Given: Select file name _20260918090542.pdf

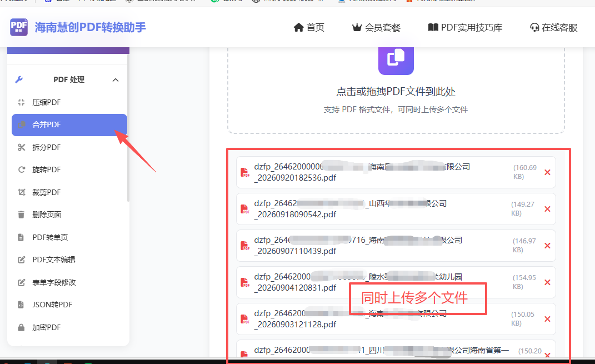Looking at the screenshot, I should tap(295, 215).
